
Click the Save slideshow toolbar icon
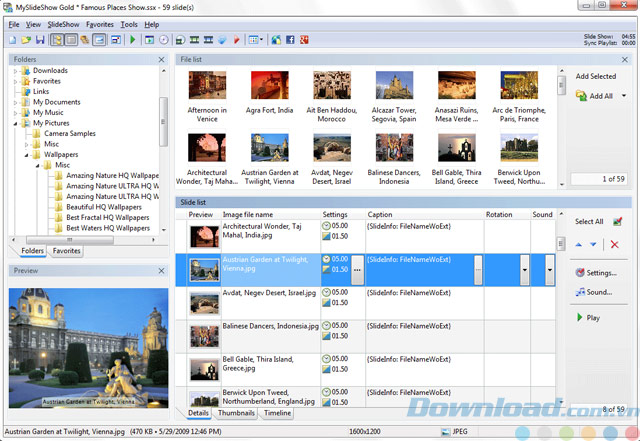click(39, 40)
